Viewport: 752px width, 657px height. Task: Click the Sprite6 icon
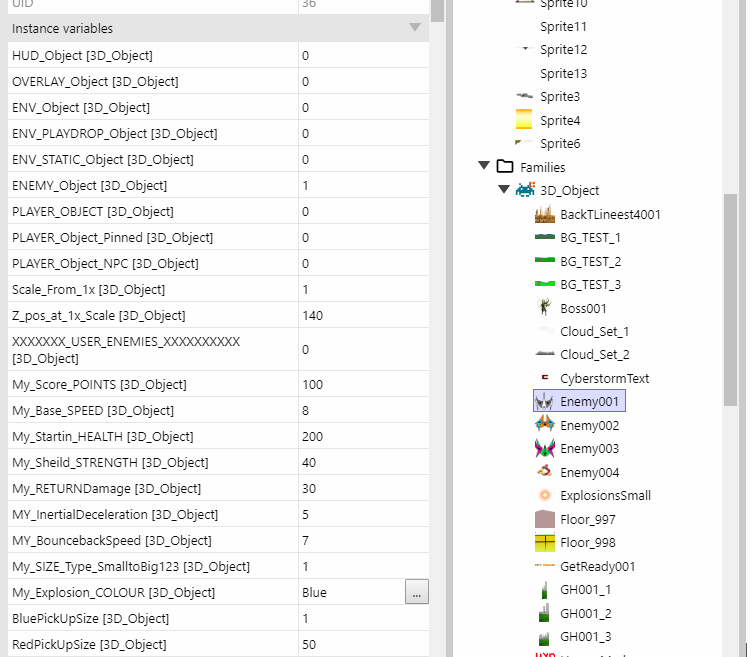(524, 142)
